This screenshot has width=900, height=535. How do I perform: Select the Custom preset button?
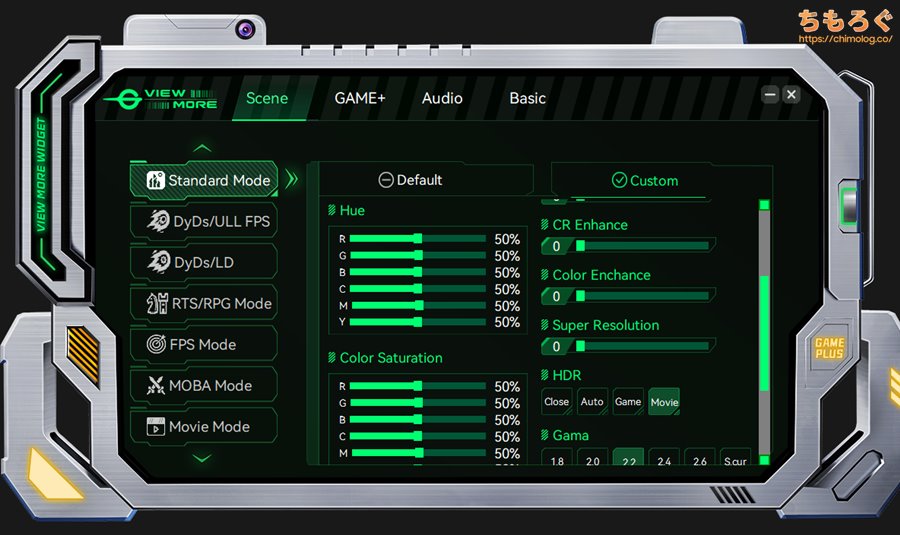(x=645, y=181)
